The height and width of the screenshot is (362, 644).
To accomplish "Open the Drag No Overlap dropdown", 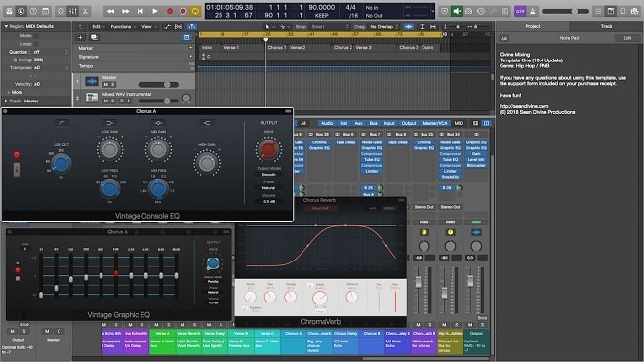I will pyautogui.click(x=384, y=26).
